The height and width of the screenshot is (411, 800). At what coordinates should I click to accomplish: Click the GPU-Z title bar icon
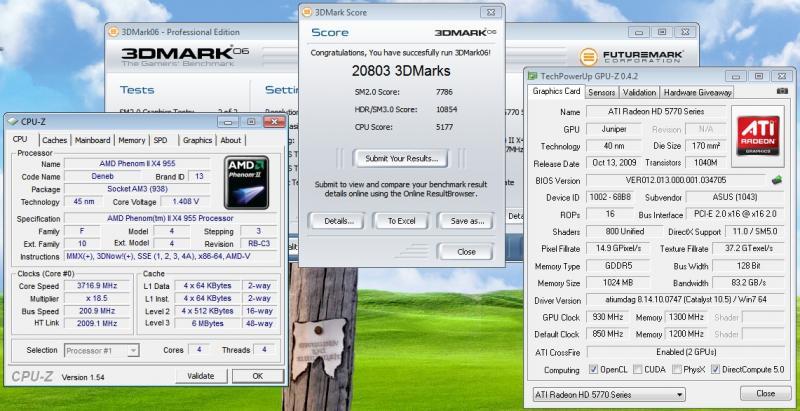[533, 76]
